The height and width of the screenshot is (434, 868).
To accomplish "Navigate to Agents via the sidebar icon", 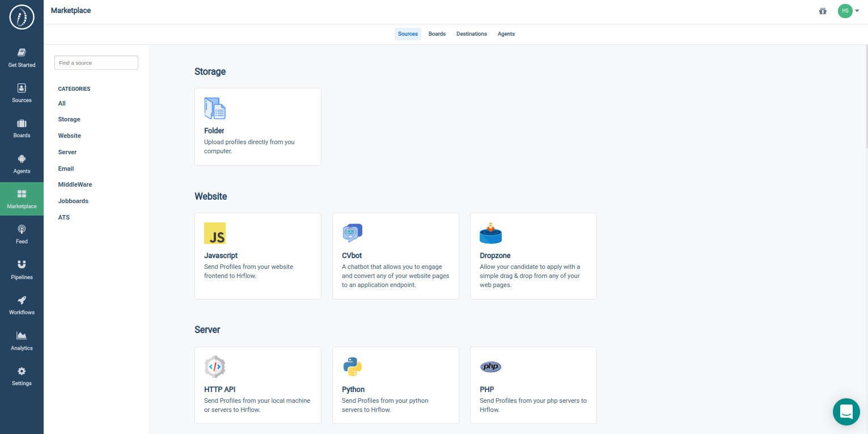I will pos(22,163).
